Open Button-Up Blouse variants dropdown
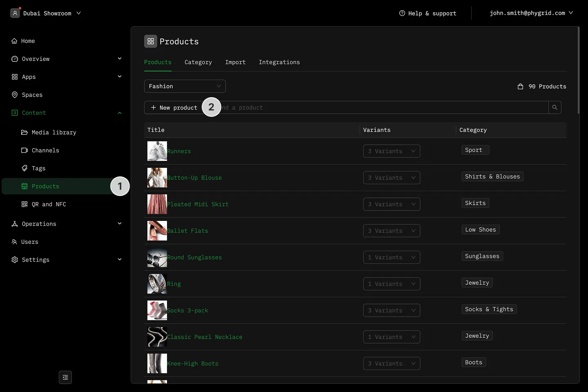This screenshot has height=392, width=588. click(392, 178)
